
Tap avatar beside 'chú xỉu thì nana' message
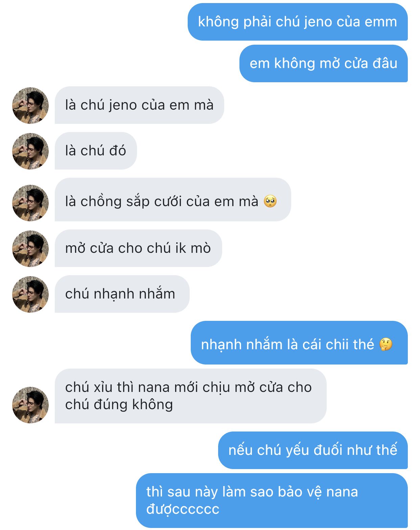(x=30, y=405)
